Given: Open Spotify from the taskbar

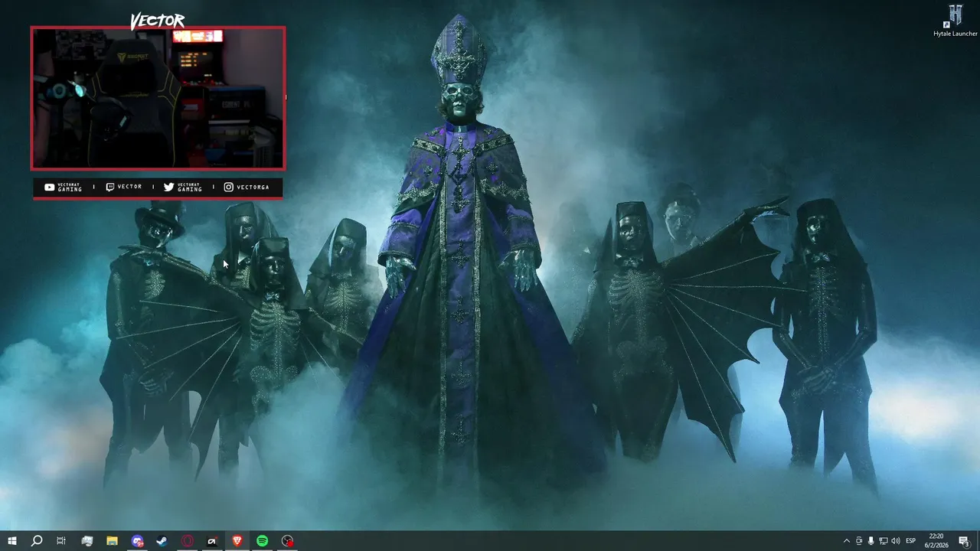Looking at the screenshot, I should click(263, 541).
